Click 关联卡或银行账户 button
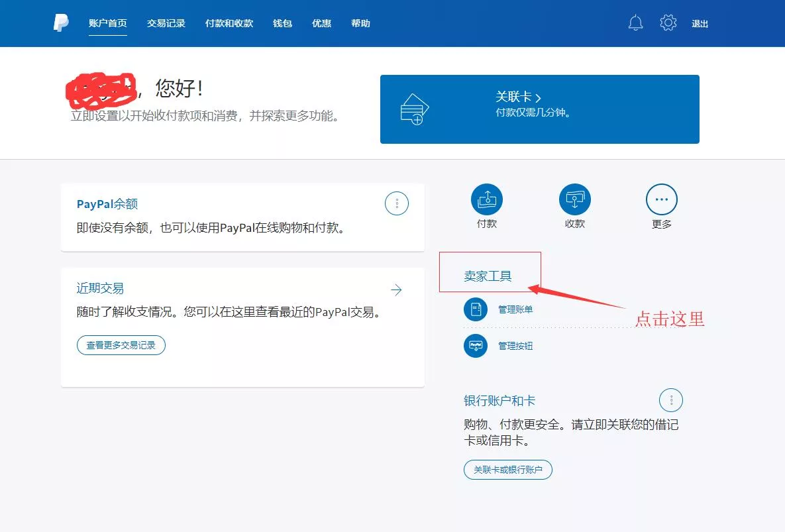 pyautogui.click(x=507, y=470)
